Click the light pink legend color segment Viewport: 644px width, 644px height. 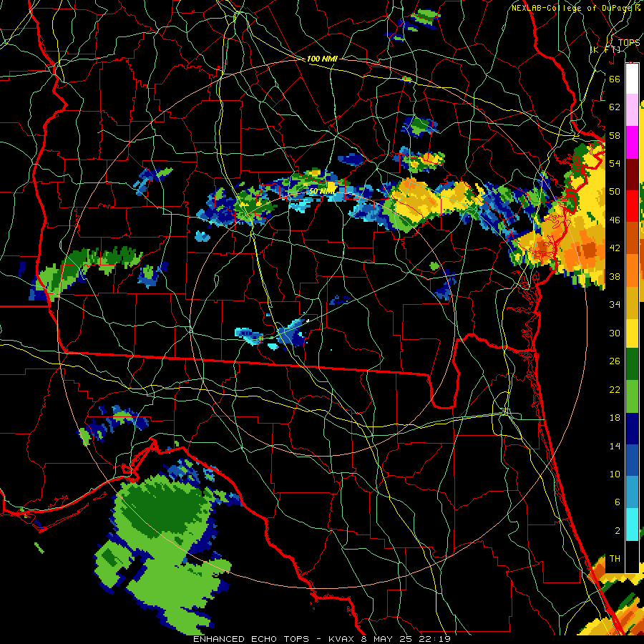pyautogui.click(x=632, y=109)
